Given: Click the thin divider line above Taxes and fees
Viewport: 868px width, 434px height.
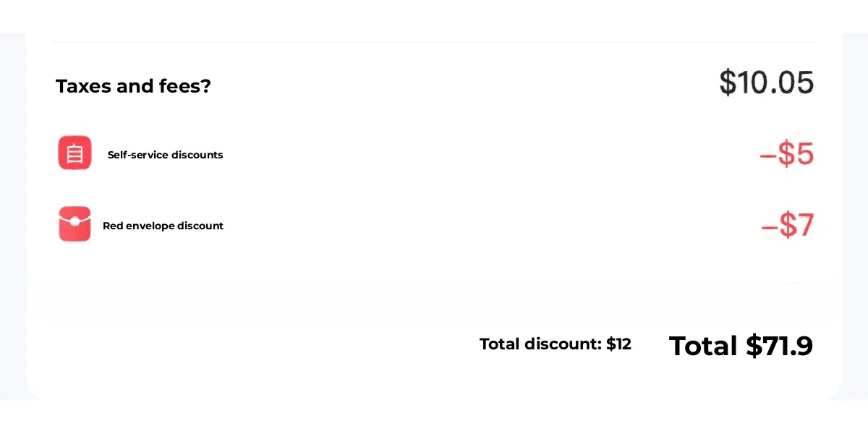Looking at the screenshot, I should 434,42.
